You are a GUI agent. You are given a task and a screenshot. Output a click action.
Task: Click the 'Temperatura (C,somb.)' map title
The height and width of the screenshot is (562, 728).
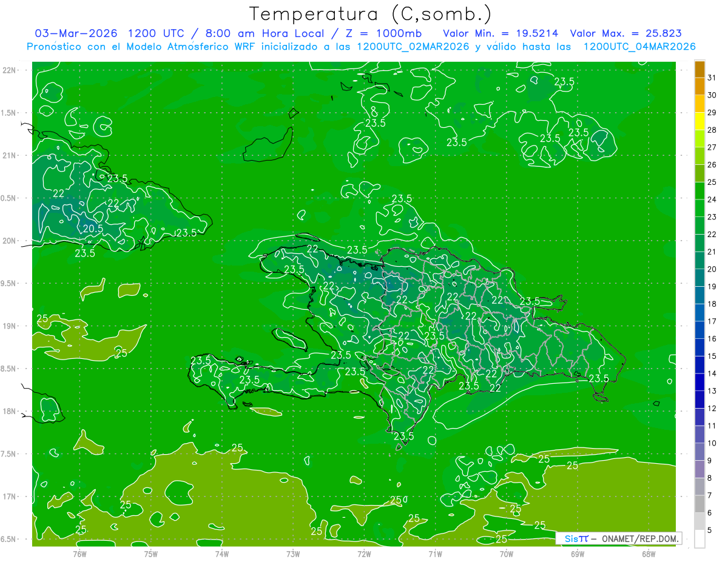pos(370,14)
